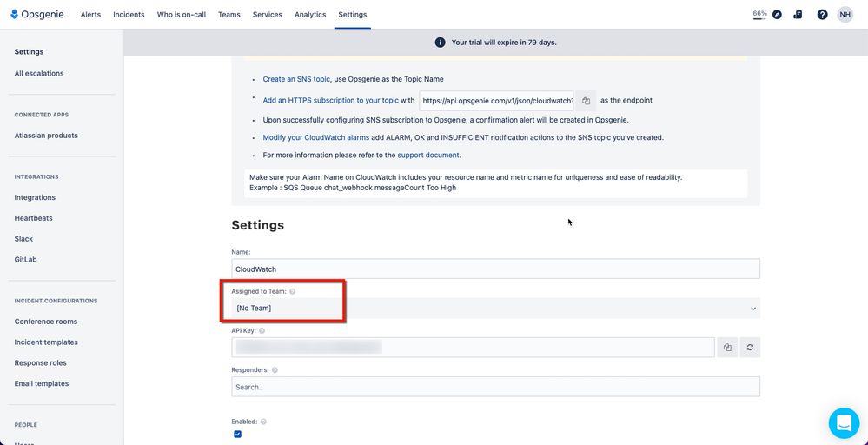Open Response roles in sidebar
The height and width of the screenshot is (445, 868).
pos(41,363)
